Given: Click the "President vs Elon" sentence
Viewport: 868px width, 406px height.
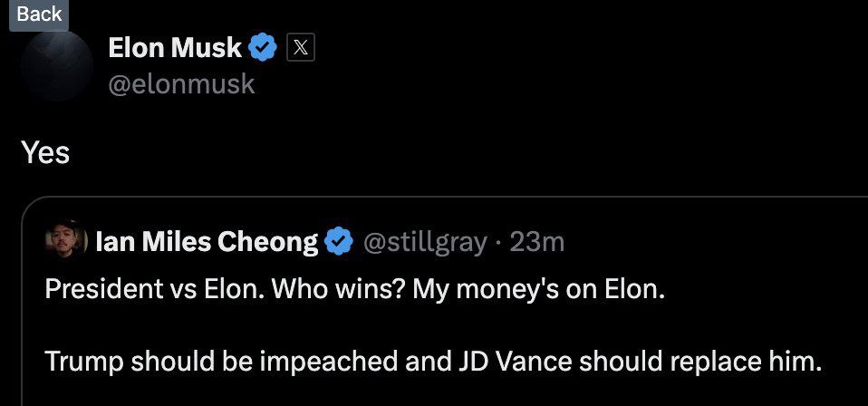Looking at the screenshot, I should click(x=153, y=289).
